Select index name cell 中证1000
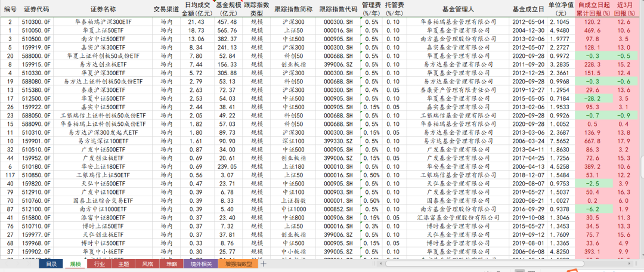The image size is (644, 272). tap(293, 209)
